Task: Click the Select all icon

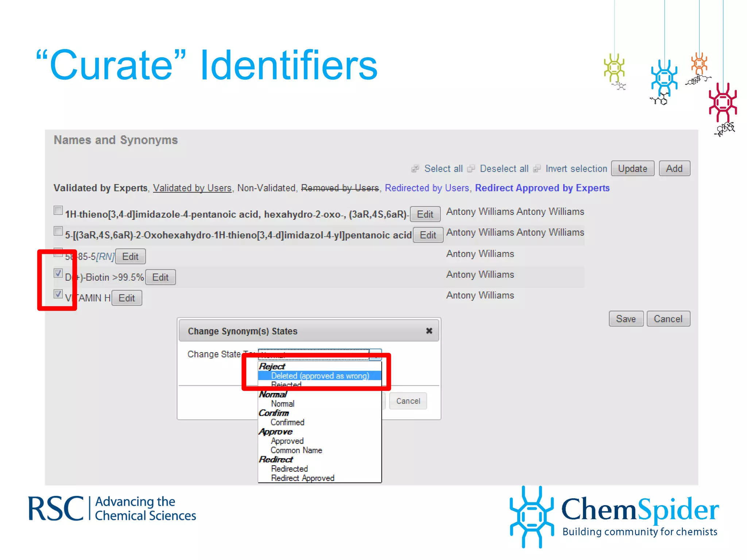Action: click(x=415, y=168)
